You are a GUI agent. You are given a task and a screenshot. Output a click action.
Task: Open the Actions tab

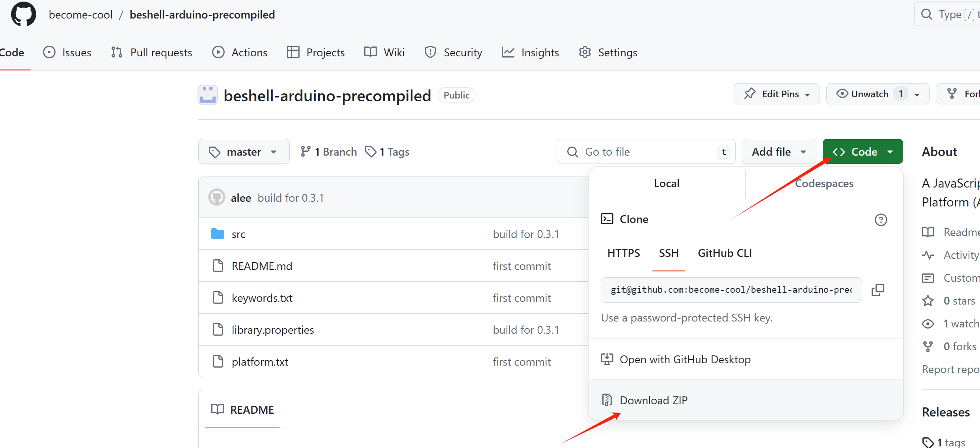pos(240,52)
